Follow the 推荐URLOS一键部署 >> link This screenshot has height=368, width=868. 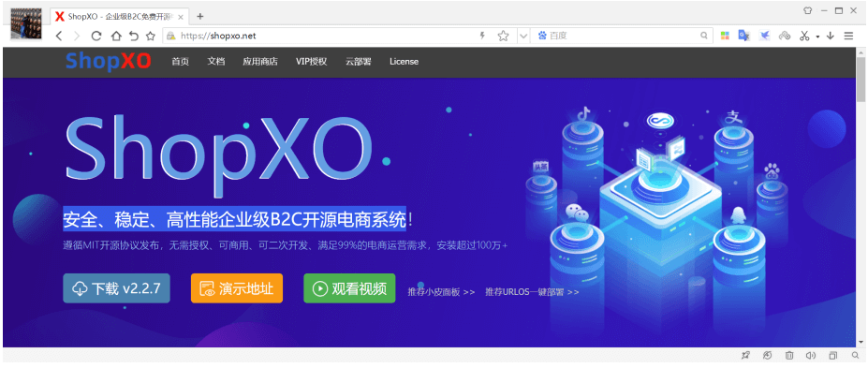coord(532,292)
